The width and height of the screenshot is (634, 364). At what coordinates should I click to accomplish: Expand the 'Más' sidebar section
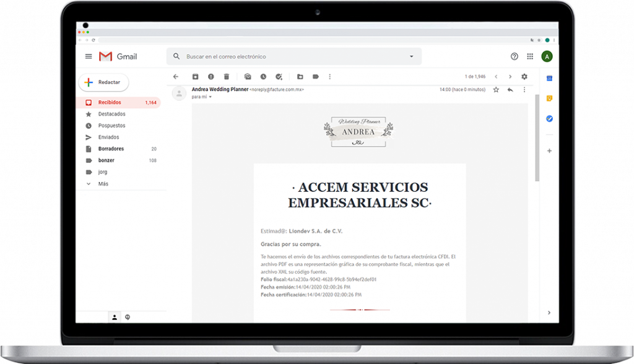(103, 184)
